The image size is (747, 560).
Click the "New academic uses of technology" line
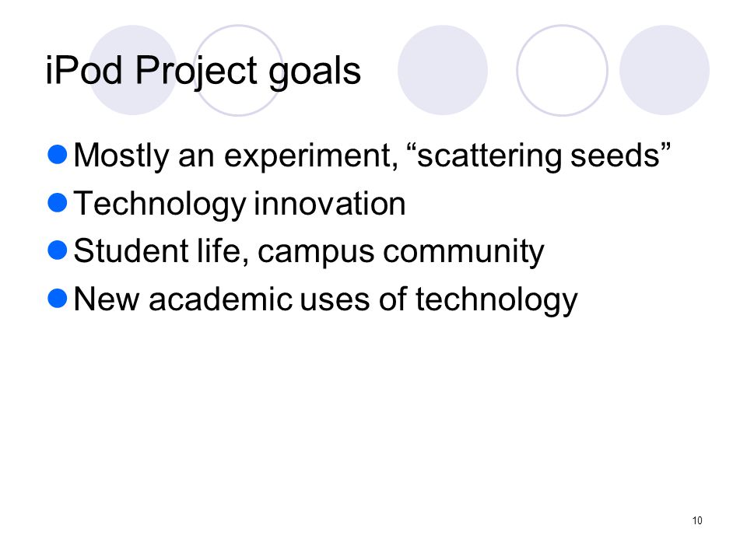[x=325, y=300]
